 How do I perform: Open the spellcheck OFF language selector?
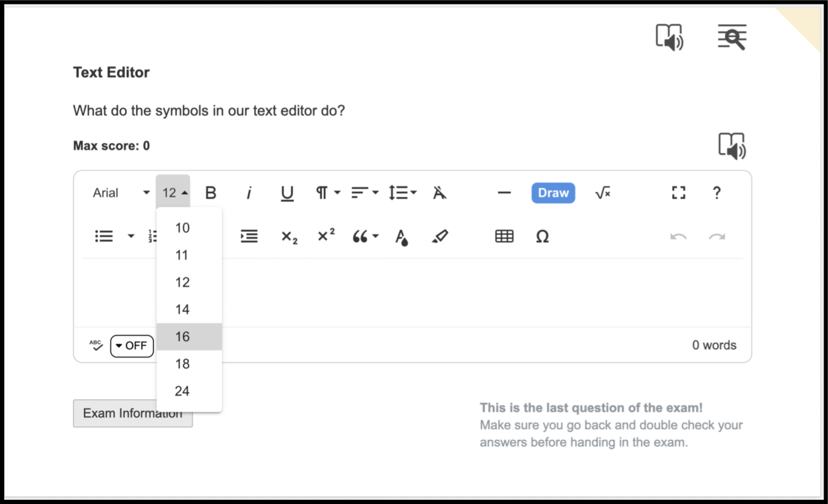(132, 346)
